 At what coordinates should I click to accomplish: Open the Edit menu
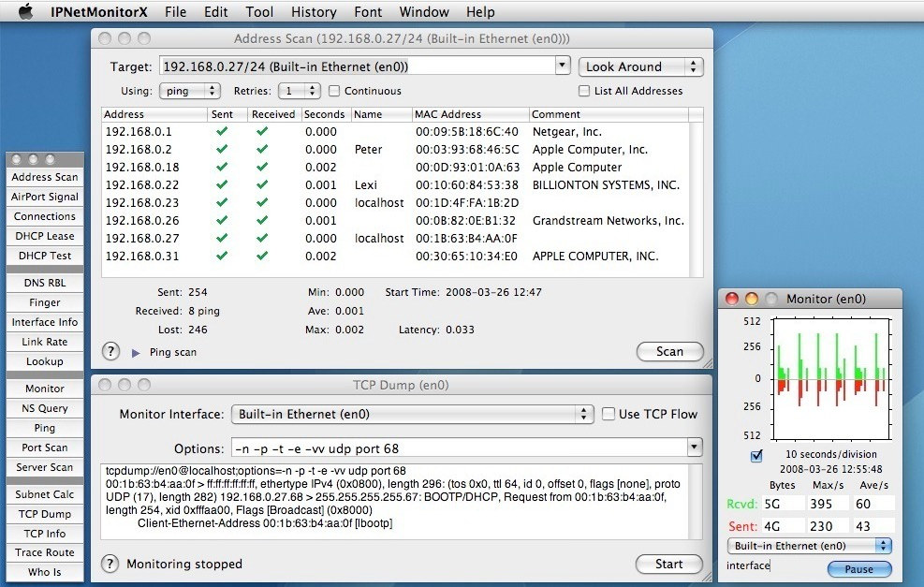point(215,12)
